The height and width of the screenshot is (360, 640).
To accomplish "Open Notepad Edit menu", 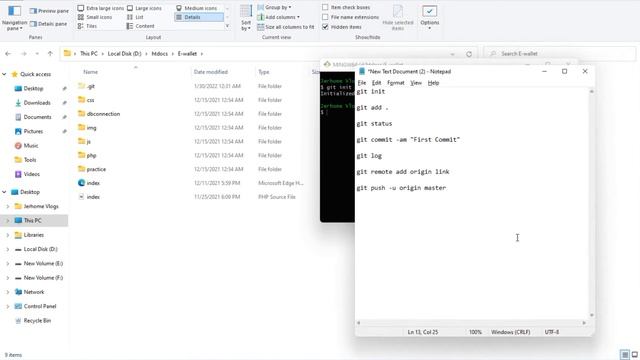I will (x=376, y=83).
